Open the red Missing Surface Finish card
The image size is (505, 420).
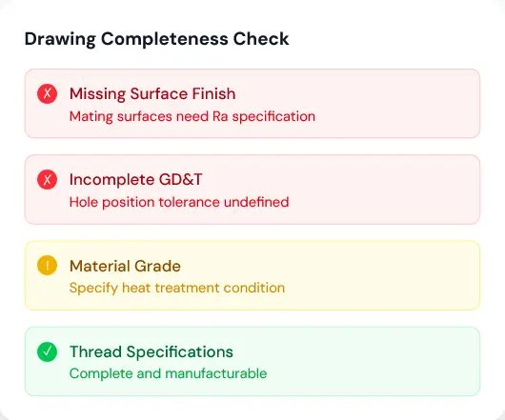252,104
